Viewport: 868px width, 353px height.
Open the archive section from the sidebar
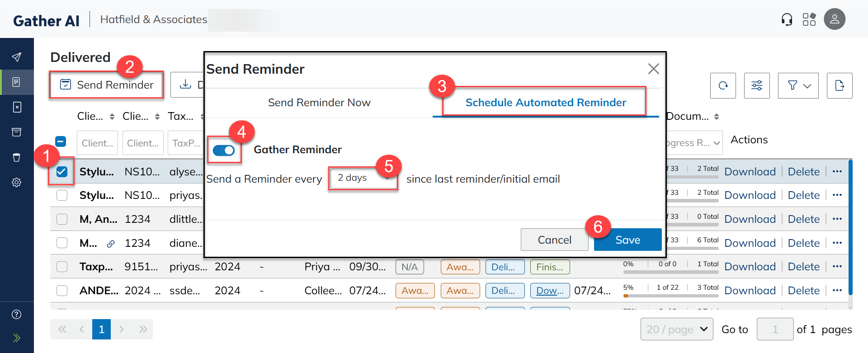[x=17, y=132]
